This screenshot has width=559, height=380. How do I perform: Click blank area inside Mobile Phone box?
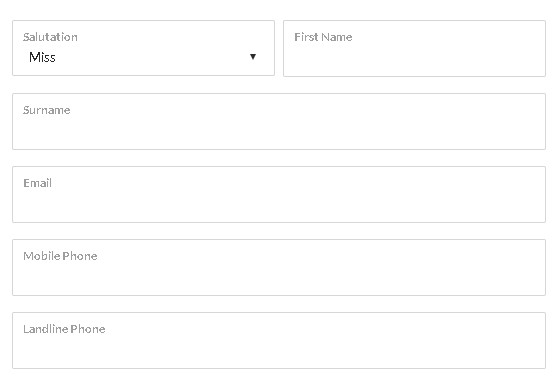(x=279, y=278)
